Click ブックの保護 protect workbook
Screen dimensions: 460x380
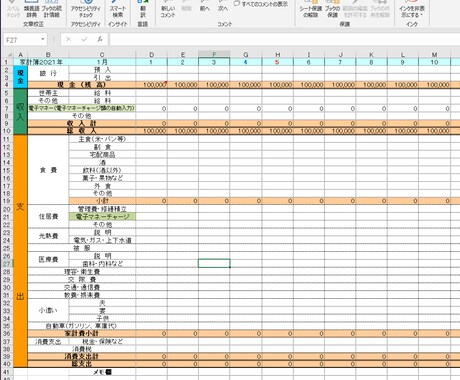[332, 9]
